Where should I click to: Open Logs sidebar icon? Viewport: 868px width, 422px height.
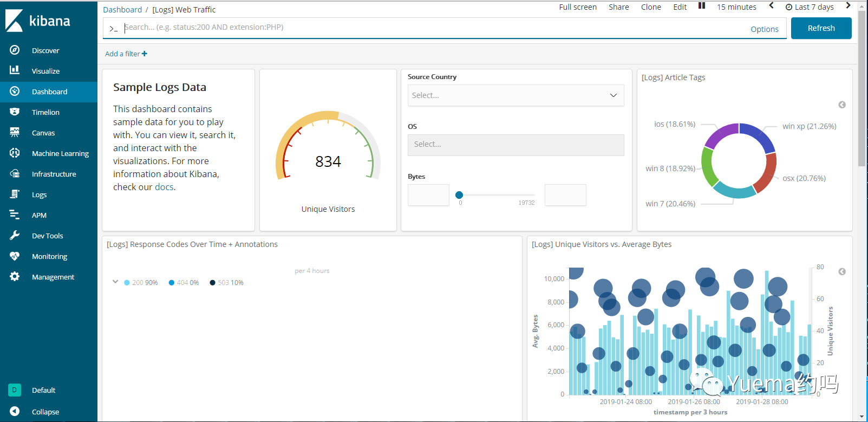tap(15, 194)
